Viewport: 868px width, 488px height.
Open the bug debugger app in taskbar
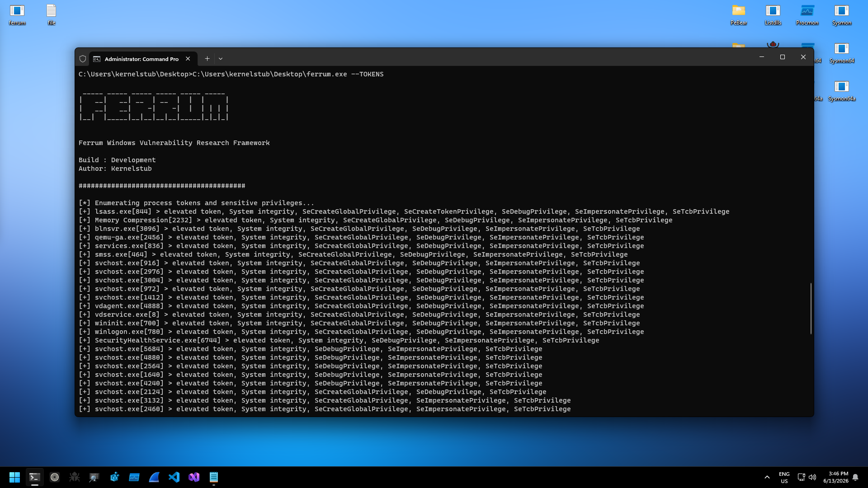(x=75, y=477)
